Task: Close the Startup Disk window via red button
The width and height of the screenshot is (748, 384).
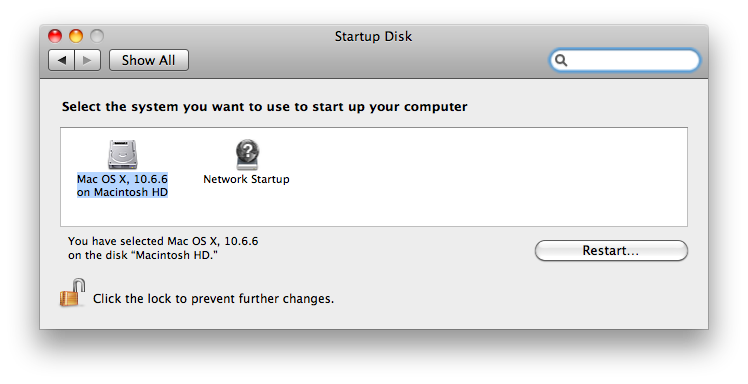Action: click(55, 36)
